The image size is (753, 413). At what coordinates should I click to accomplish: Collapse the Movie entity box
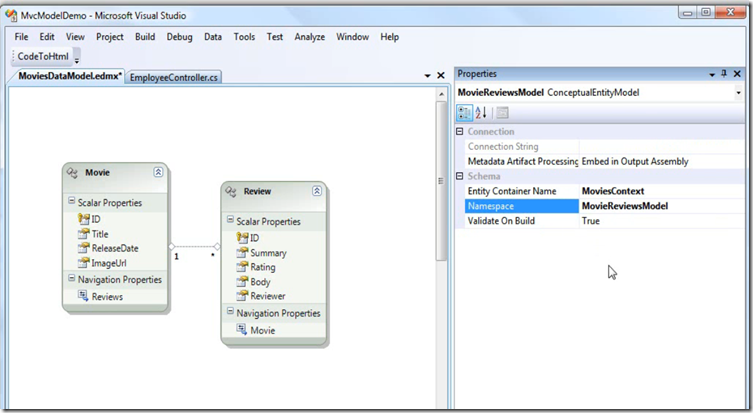158,172
